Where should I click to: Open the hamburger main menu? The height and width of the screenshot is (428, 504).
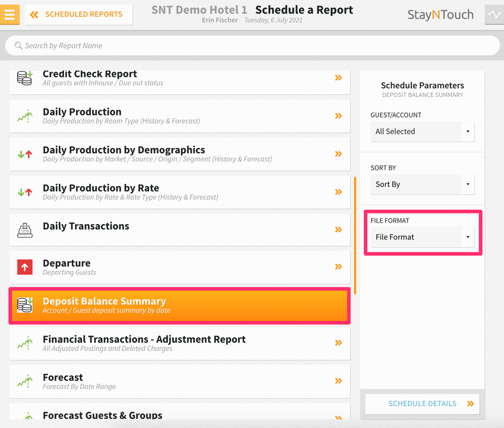pyautogui.click(x=10, y=14)
